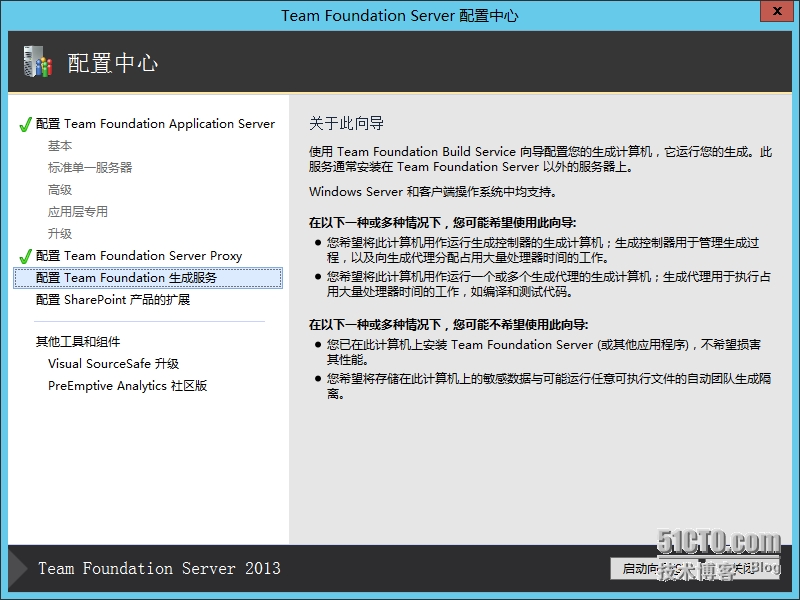Select 配置 Team Foundation 生成服务
The height and width of the screenshot is (600, 800).
[148, 278]
